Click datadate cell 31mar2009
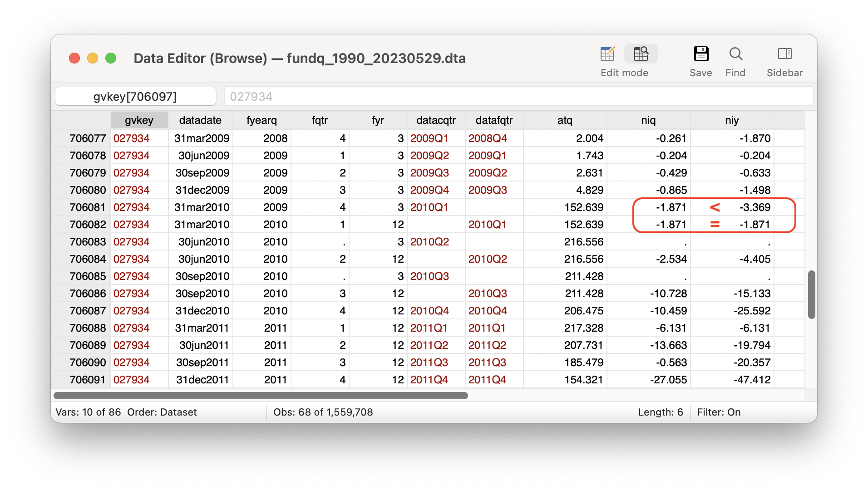This screenshot has height=490, width=868. (200, 138)
